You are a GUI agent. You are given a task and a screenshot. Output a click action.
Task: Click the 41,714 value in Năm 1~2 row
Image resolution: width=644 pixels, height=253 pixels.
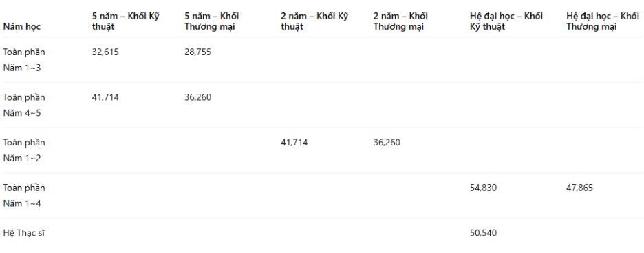294,143
